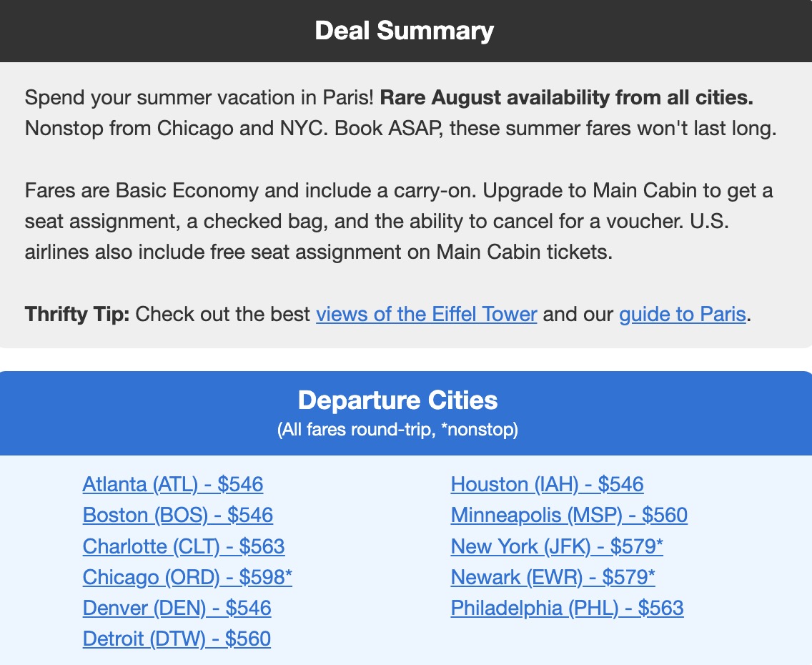Open the Minneapolis (MSP) $560 deal
Image resolution: width=812 pixels, height=665 pixels.
(568, 515)
